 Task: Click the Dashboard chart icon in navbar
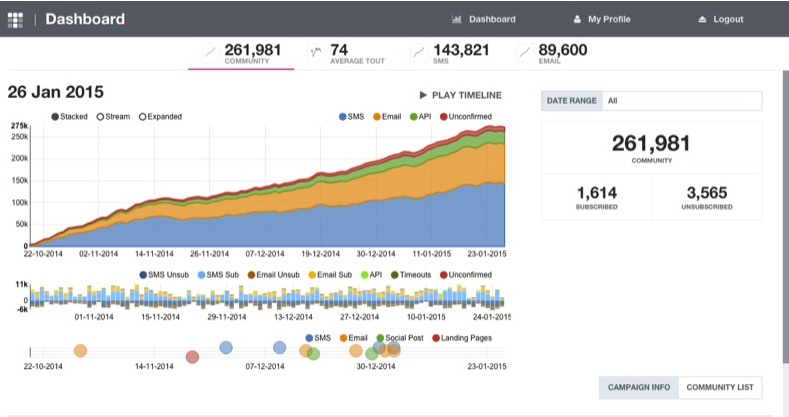[x=456, y=20]
